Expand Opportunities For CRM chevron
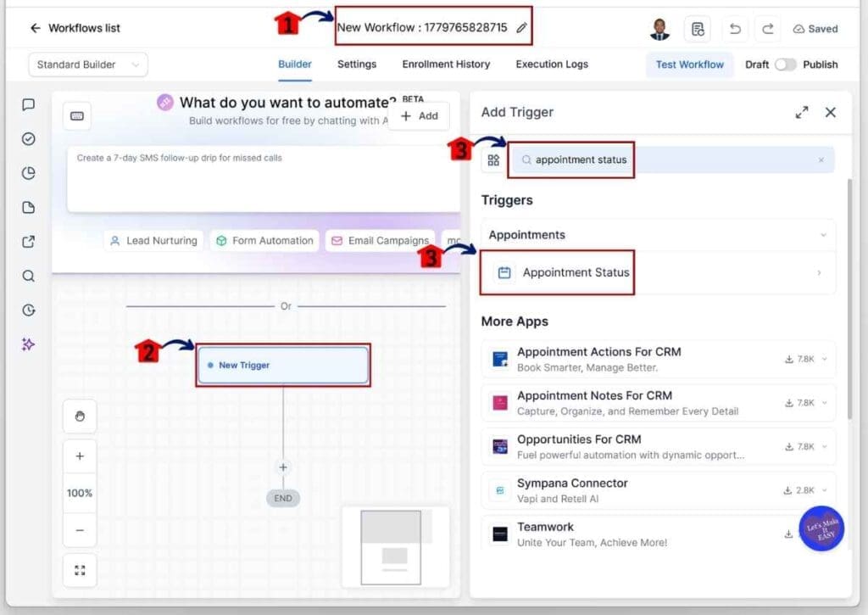This screenshot has width=868, height=615. pos(825,446)
